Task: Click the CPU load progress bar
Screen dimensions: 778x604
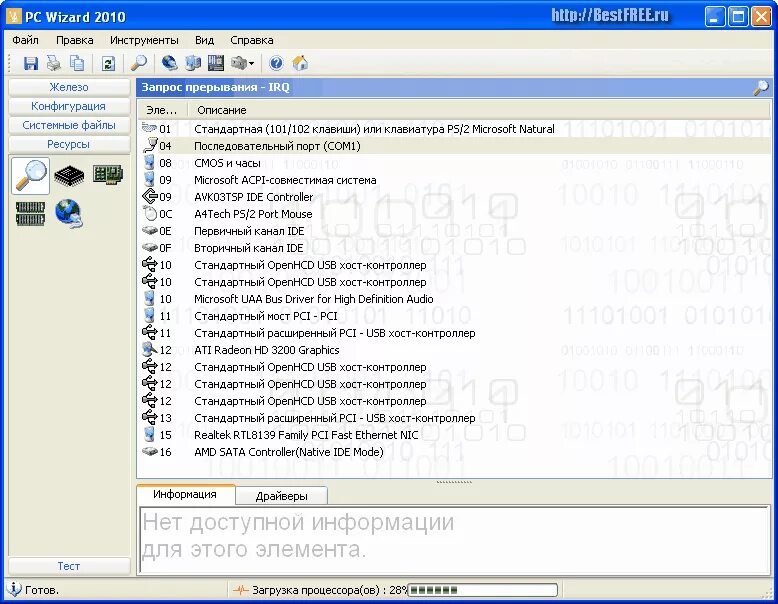Action: [x=482, y=590]
